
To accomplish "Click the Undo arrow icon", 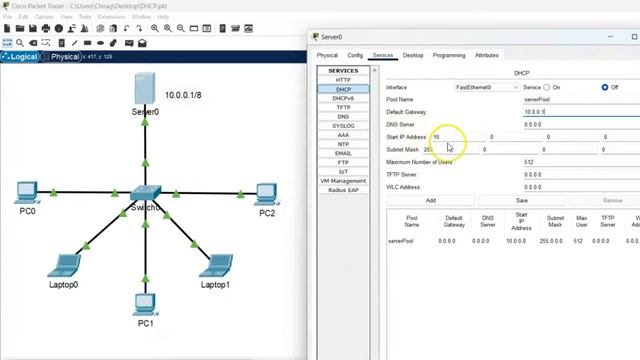I will 127,29.
